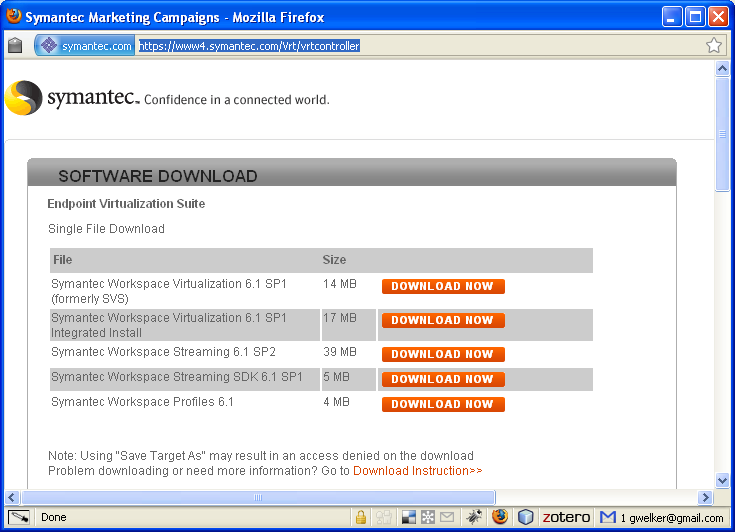
Task: Click the vertical scrollbar up arrow
Action: (x=722, y=69)
